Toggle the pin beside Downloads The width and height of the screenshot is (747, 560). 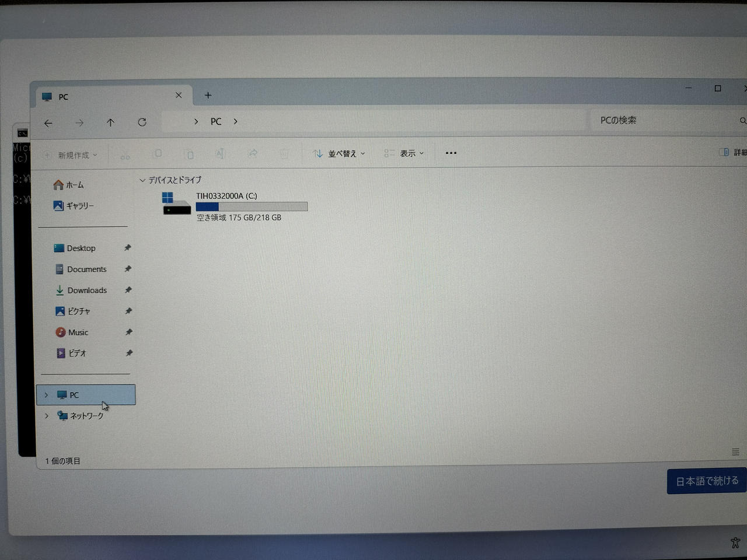[x=128, y=290]
